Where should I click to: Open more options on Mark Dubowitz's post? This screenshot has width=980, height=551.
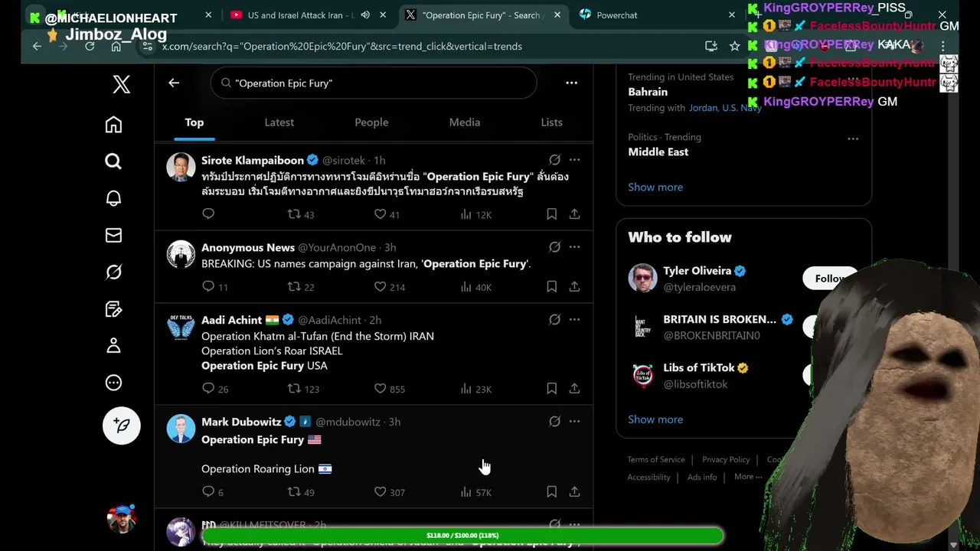574,421
